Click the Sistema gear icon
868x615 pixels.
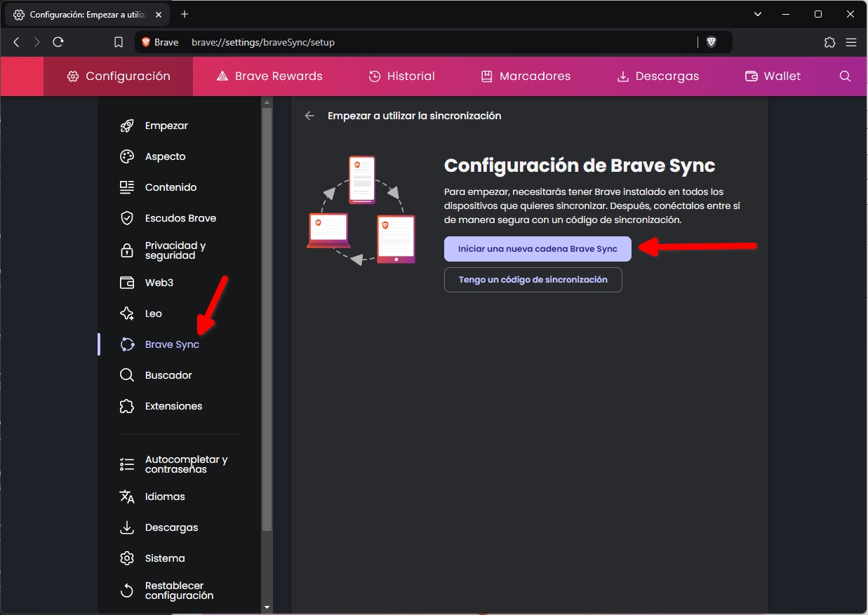127,558
